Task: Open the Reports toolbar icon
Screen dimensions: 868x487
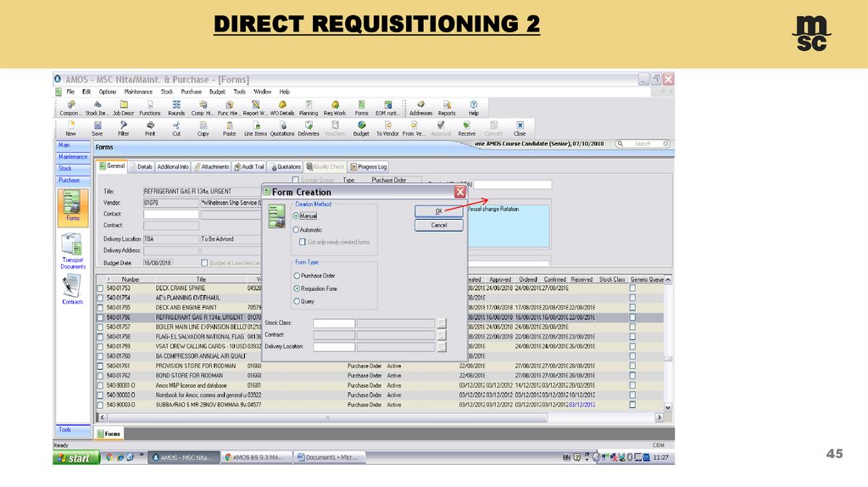Action: [x=447, y=108]
